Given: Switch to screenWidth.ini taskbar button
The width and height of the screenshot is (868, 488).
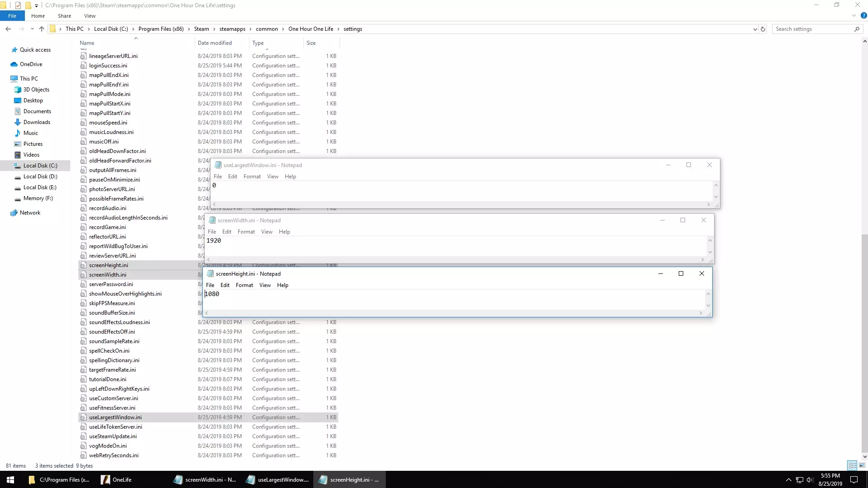Looking at the screenshot, I should click(206, 479).
